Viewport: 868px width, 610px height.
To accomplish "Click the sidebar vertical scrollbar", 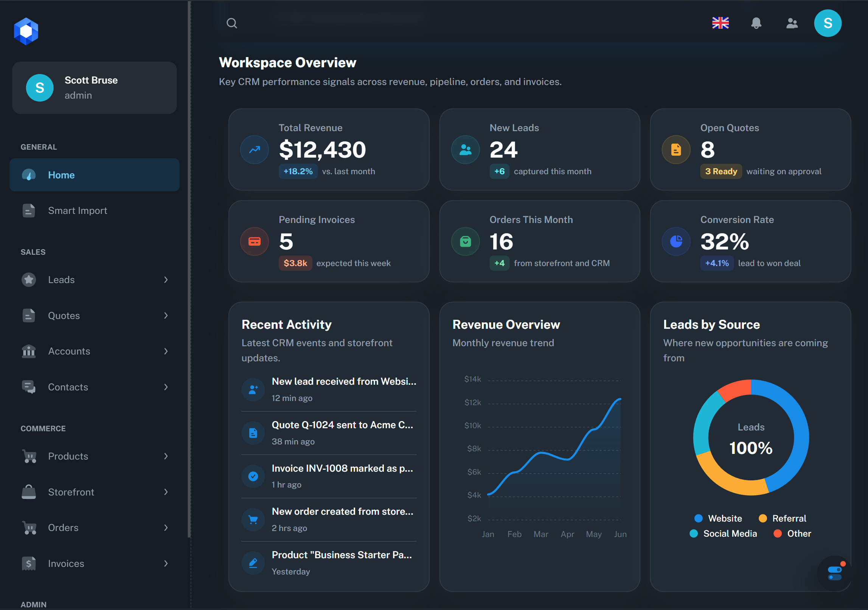I will [x=189, y=269].
